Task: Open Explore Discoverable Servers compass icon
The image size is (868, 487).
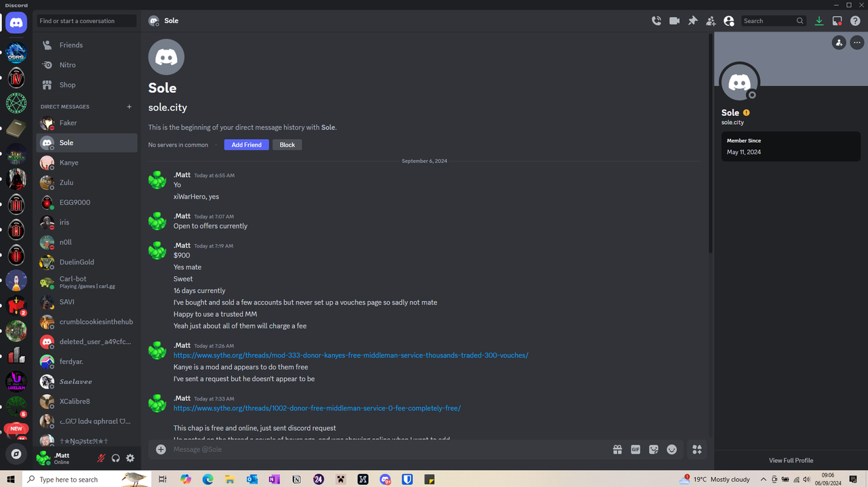Action: click(x=16, y=454)
